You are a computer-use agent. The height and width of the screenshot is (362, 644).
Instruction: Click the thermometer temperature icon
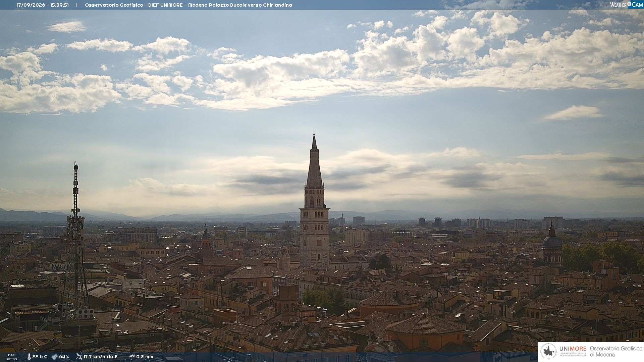29,357
